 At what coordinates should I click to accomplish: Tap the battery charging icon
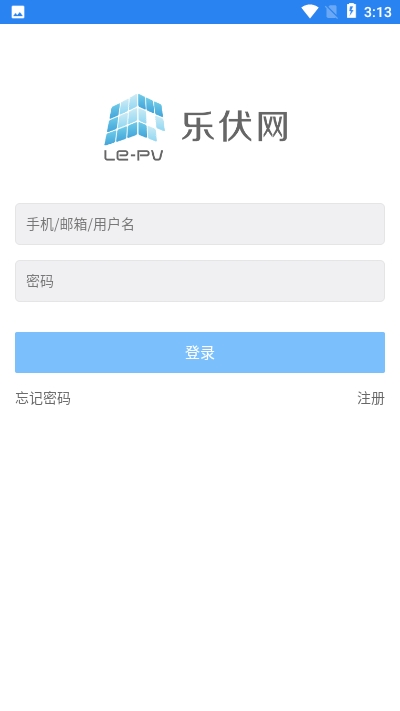click(351, 11)
